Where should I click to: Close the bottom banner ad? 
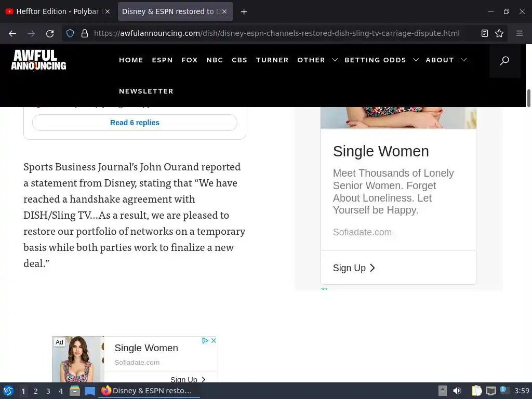[x=214, y=341]
